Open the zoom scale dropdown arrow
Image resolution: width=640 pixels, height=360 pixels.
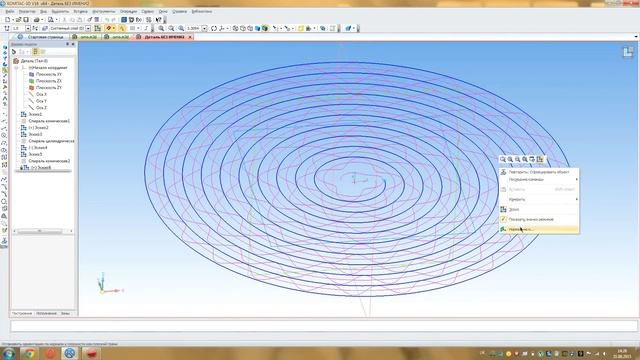coord(204,28)
